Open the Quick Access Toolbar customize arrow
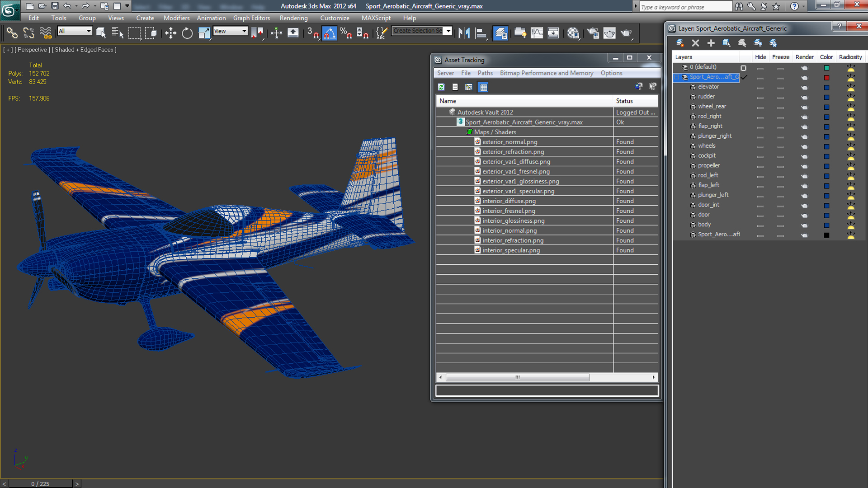 coord(127,6)
